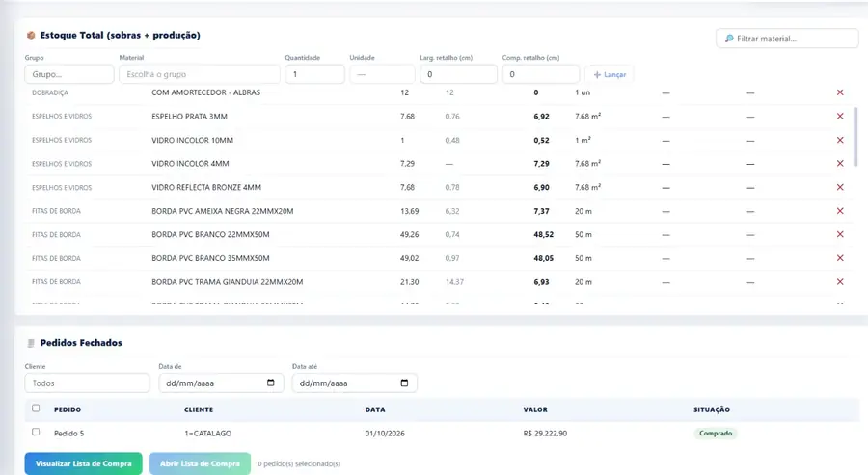Click the Abrir Lista de Compra button
868x475 pixels.
(x=200, y=463)
